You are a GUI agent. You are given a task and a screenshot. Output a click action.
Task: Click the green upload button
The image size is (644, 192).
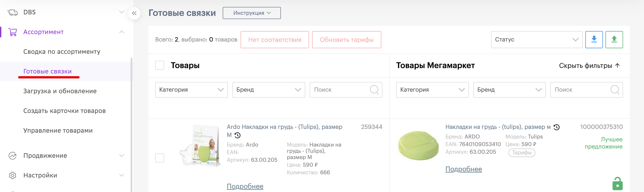614,40
